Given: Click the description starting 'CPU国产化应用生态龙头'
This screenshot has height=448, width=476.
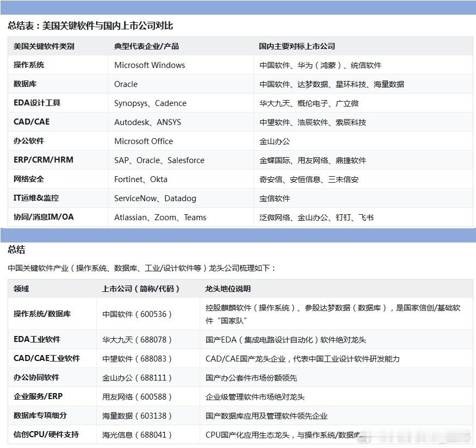Looking at the screenshot, I should coord(284,435).
